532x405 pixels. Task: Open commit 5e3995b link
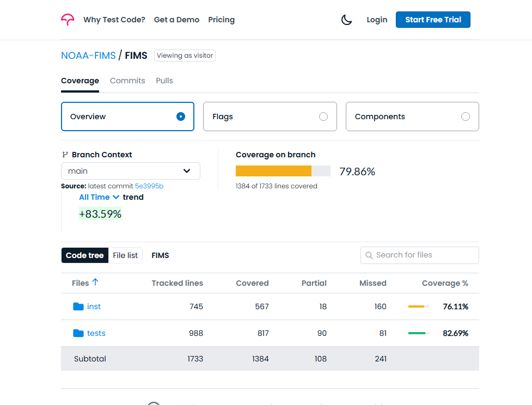(149, 186)
